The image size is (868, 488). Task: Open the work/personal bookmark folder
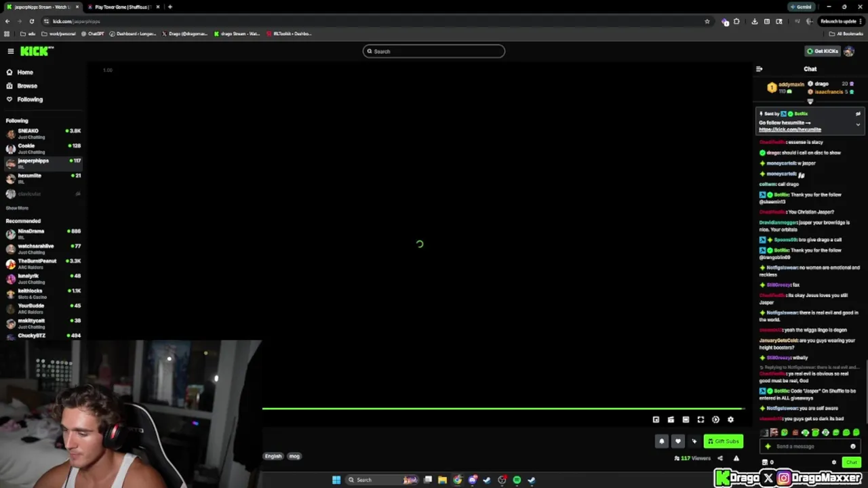pos(58,33)
